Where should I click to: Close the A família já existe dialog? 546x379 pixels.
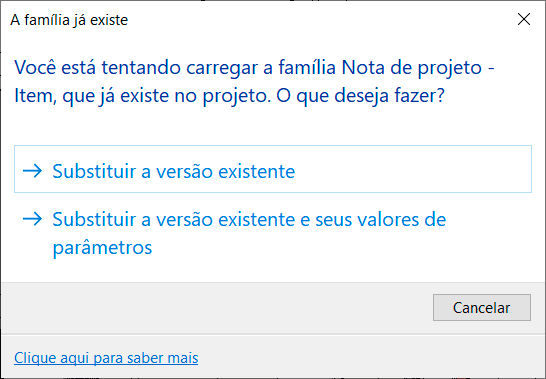click(524, 20)
